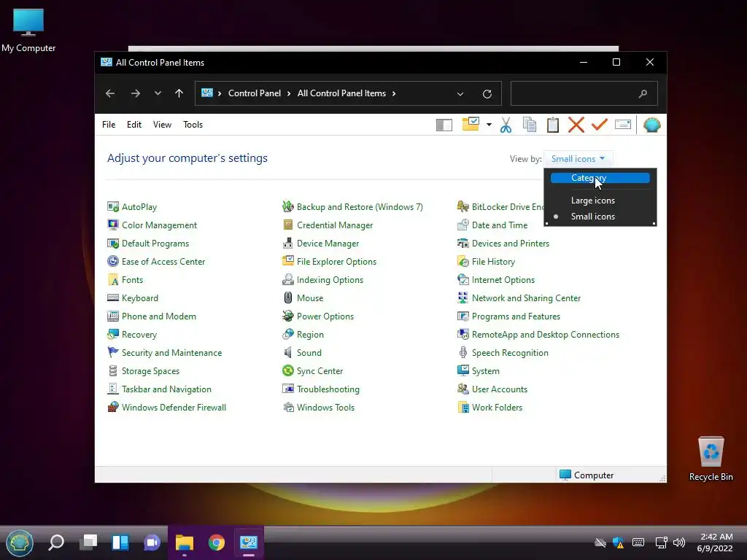The image size is (747, 560).
Task: Open Troubleshooting link
Action: tap(328, 389)
